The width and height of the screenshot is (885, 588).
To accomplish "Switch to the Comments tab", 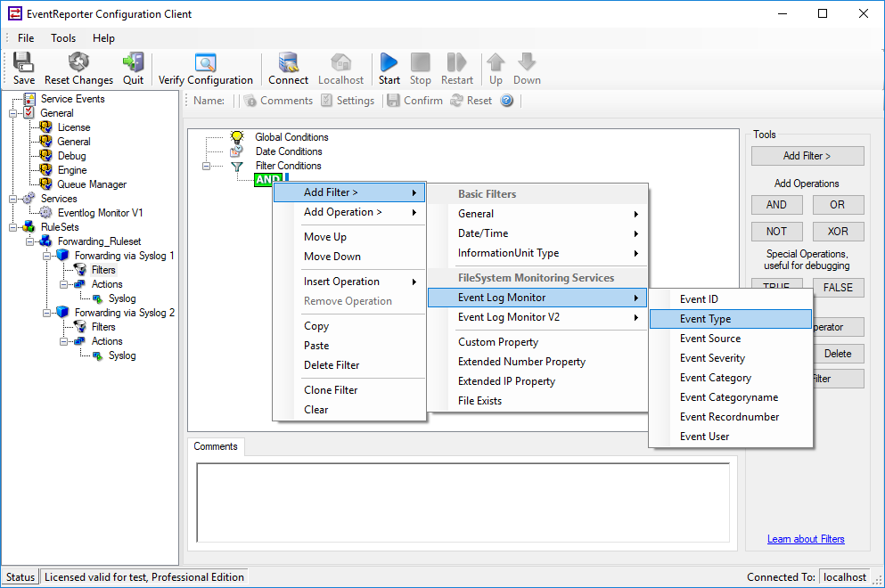I will click(216, 446).
